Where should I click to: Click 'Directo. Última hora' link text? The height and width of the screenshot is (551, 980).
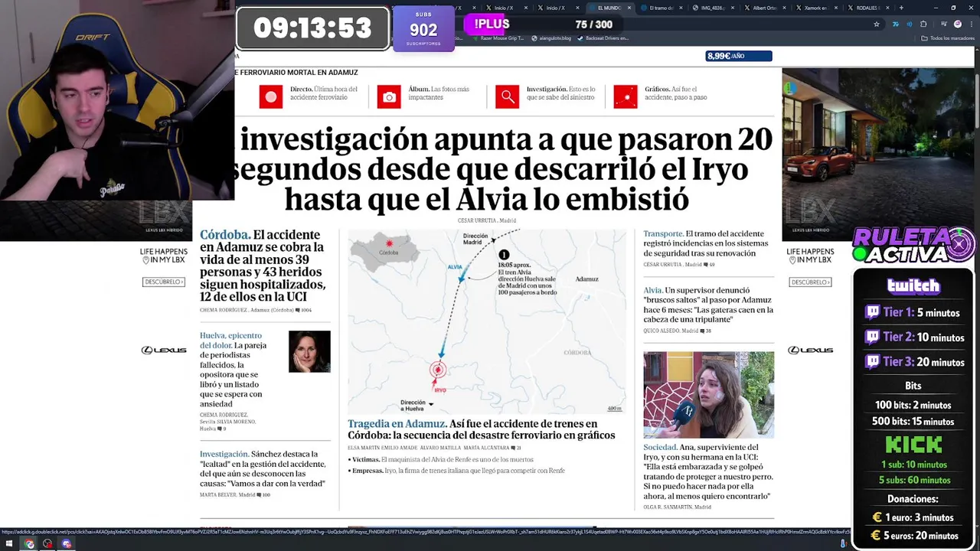tap(324, 93)
